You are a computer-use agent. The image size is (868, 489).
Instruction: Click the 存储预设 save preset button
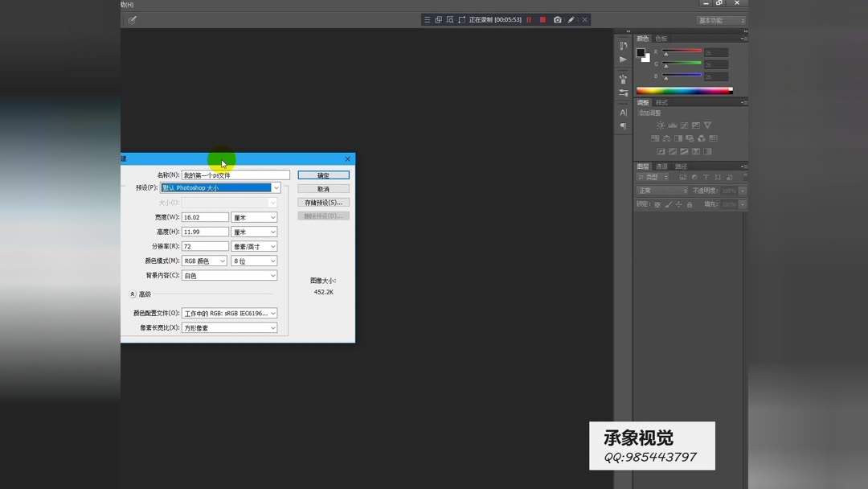tap(323, 202)
